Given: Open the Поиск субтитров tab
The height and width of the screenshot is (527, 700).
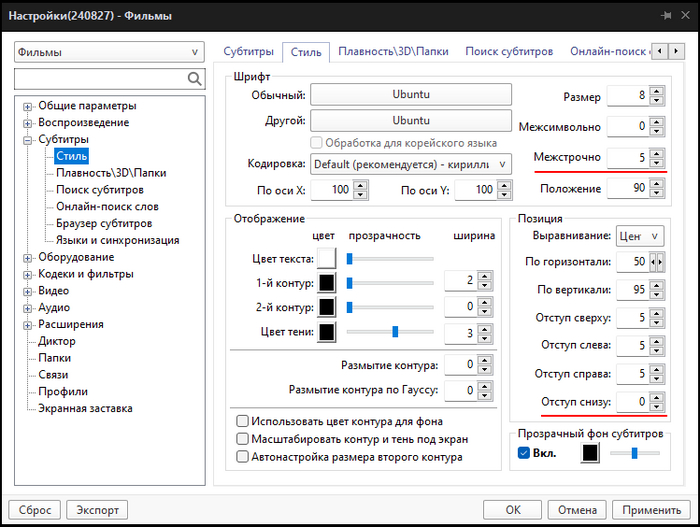Looking at the screenshot, I should coord(508,51).
